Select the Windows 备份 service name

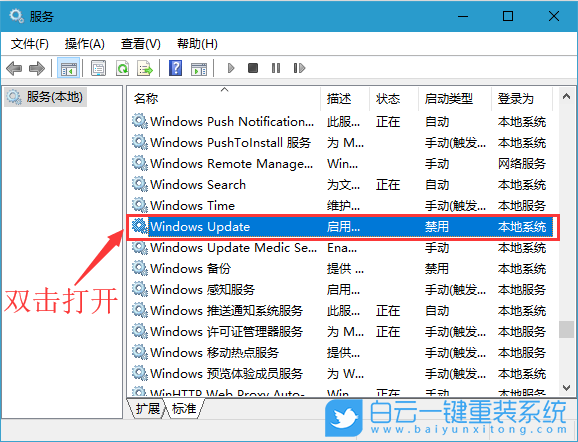point(190,268)
